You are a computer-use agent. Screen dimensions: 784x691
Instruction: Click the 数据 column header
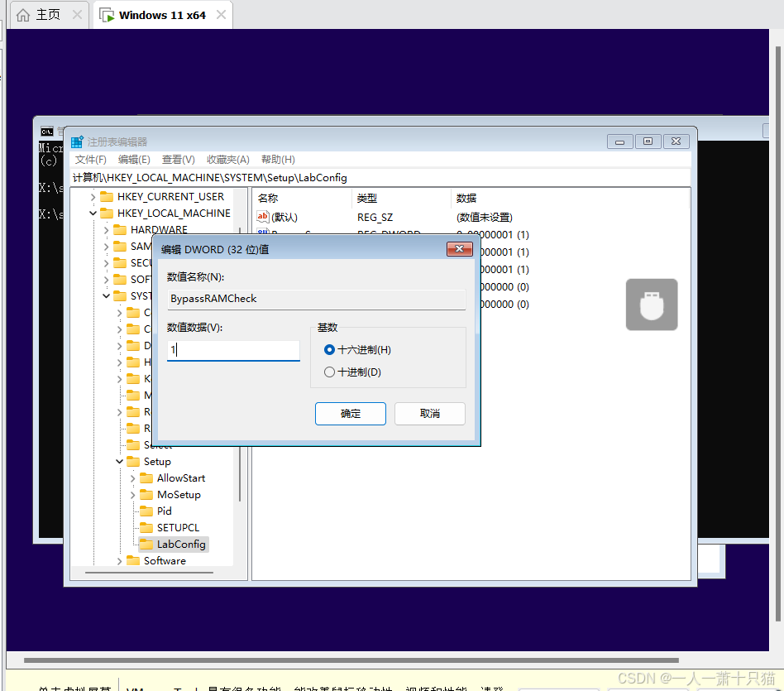coord(570,198)
